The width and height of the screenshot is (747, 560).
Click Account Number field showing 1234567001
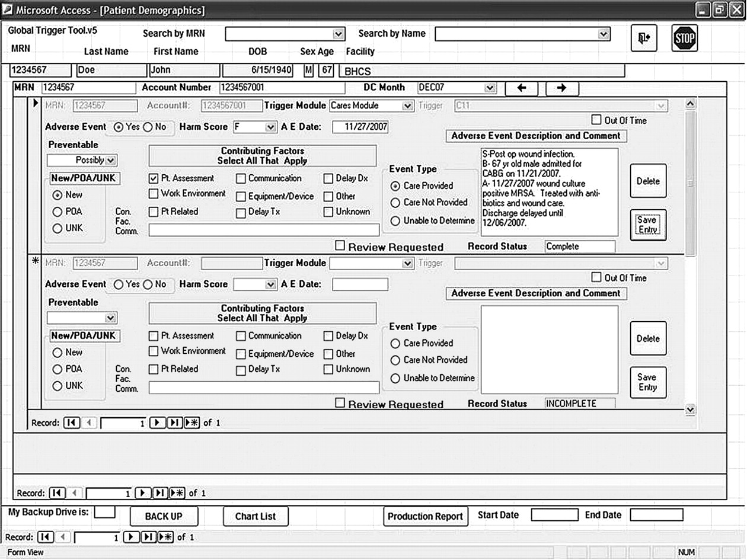[x=283, y=88]
